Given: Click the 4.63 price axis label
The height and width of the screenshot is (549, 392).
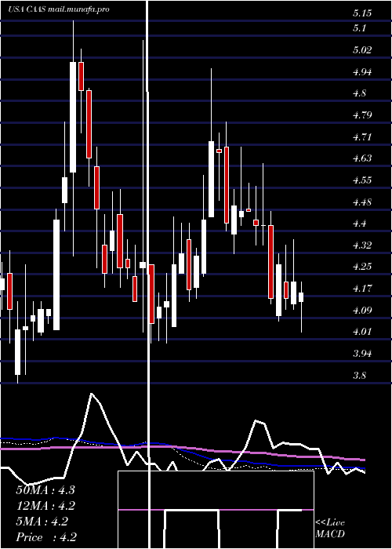Looking at the screenshot, I should coord(362,158).
